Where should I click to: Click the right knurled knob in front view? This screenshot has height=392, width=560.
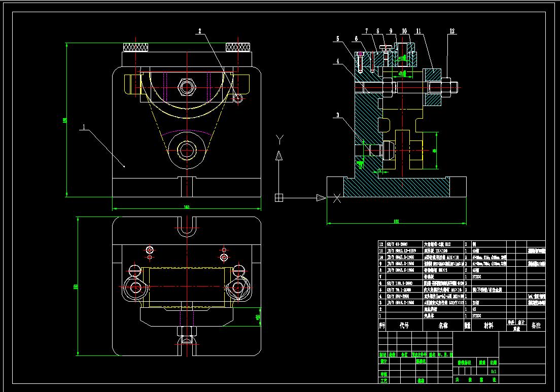[238, 47]
